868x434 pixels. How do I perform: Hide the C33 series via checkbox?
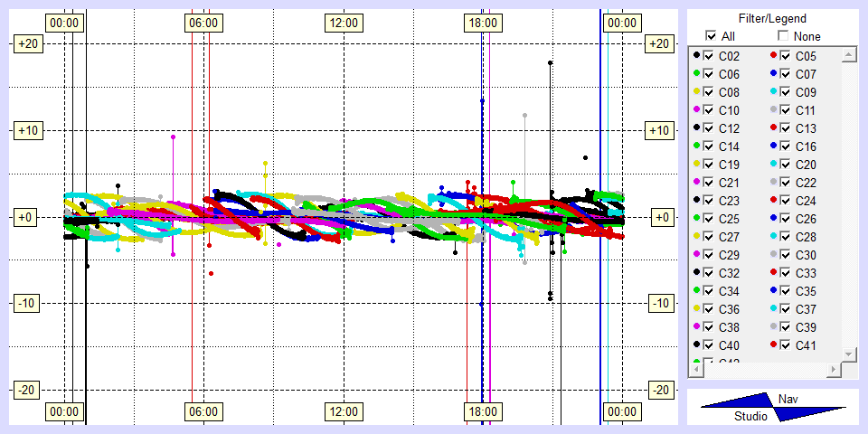click(785, 273)
